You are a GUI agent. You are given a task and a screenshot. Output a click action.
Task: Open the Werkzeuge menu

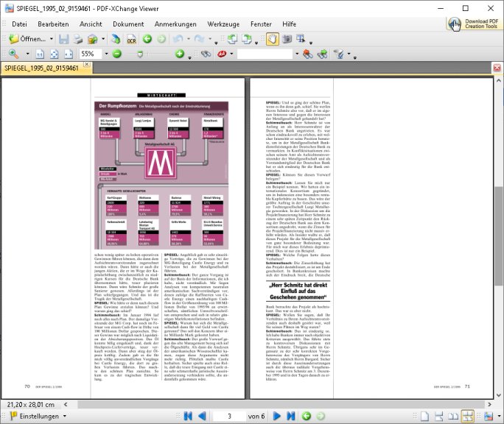pyautogui.click(x=223, y=24)
